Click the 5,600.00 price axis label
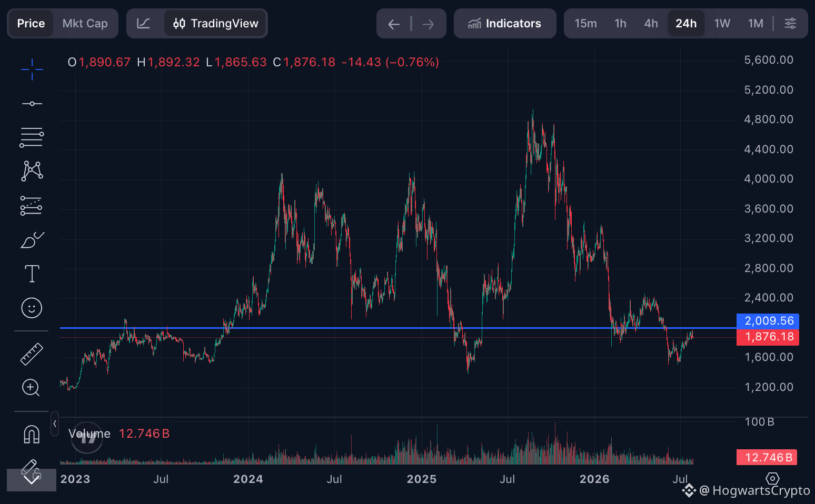The width and height of the screenshot is (815, 504). point(769,60)
